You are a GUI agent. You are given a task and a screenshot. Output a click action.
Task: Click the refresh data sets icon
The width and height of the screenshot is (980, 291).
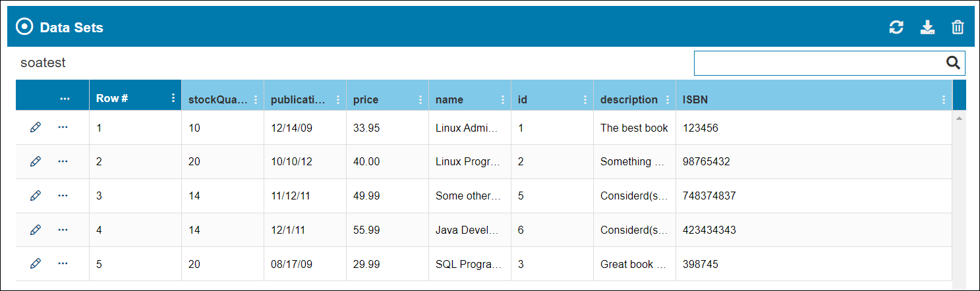point(896,27)
